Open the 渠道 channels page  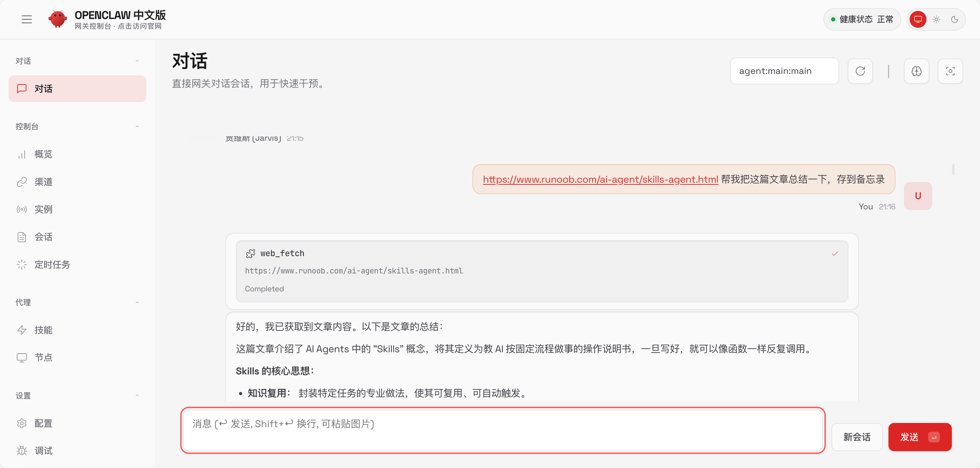coord(43,182)
